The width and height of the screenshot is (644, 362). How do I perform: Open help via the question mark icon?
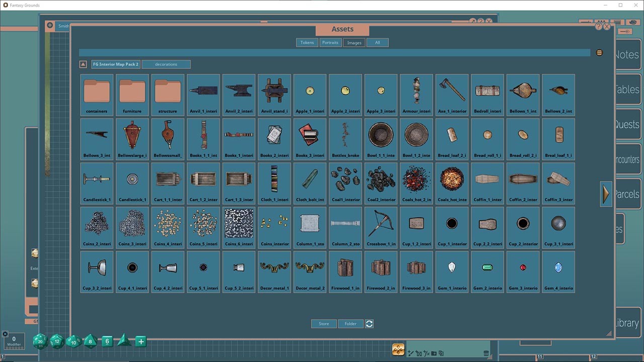598,27
